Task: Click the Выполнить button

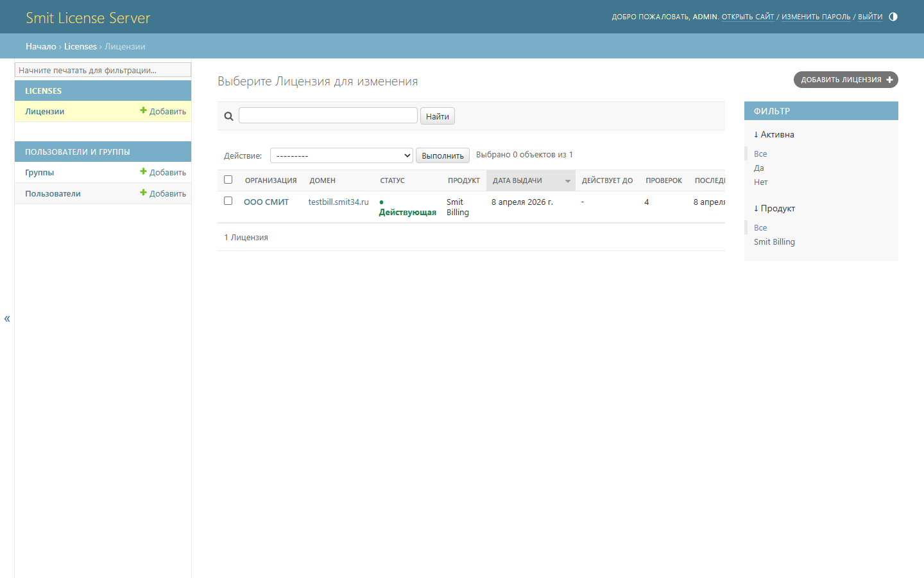Action: (443, 155)
